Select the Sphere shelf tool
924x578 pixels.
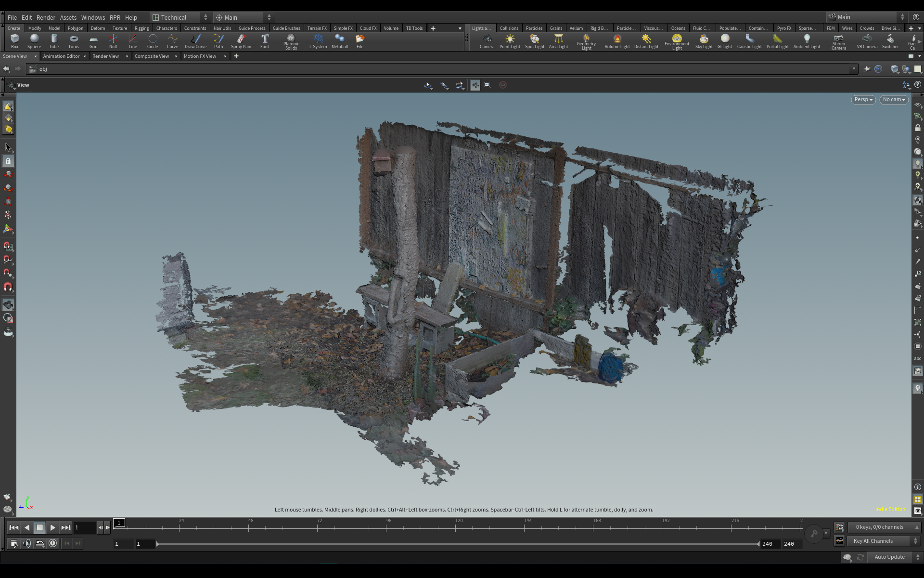[x=34, y=41]
